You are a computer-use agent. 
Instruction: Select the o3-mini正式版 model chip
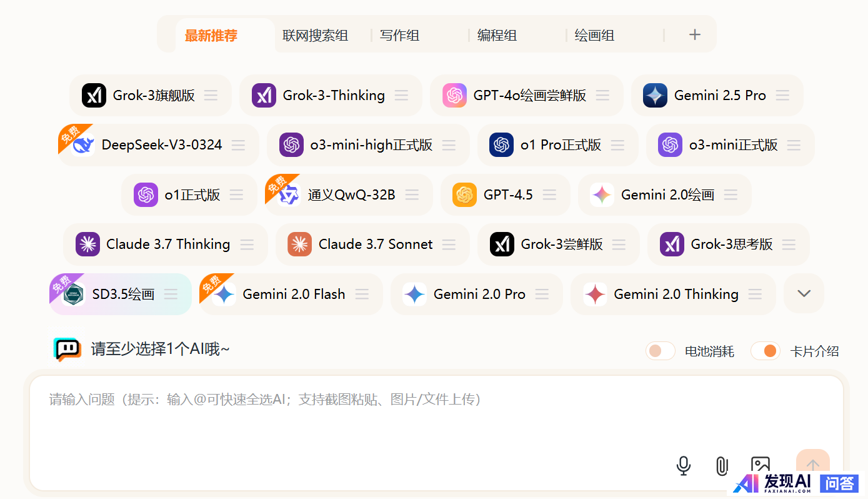click(731, 145)
